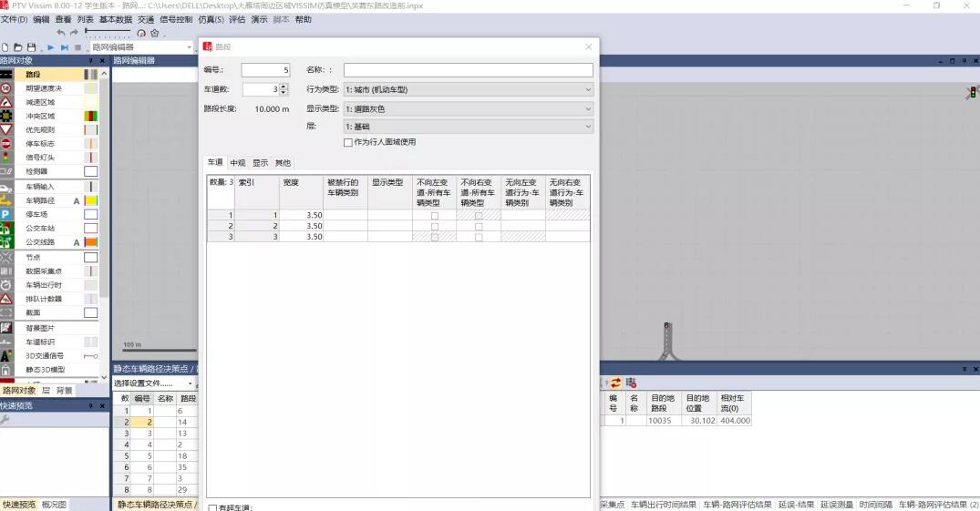Switch to the 其他 tab in dialog
The width and height of the screenshot is (980, 511).
(x=284, y=163)
